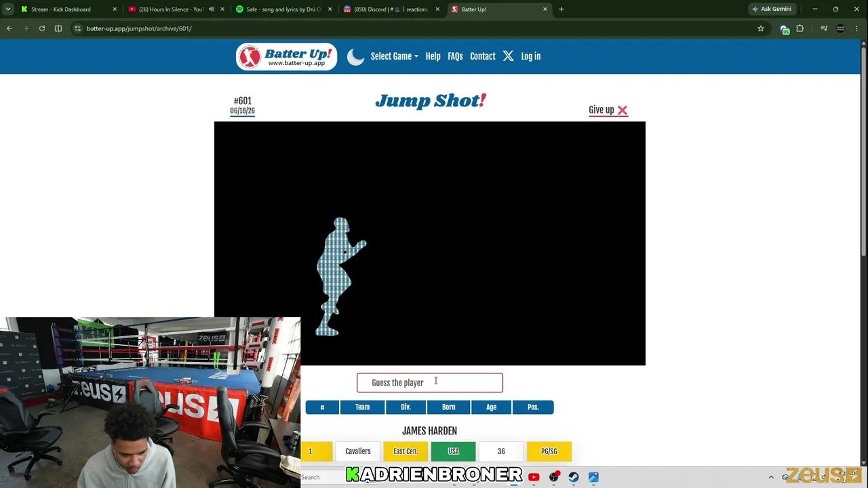Screen dimensions: 868x488
Task: Click Give up to reveal the answer
Action: click(608, 110)
